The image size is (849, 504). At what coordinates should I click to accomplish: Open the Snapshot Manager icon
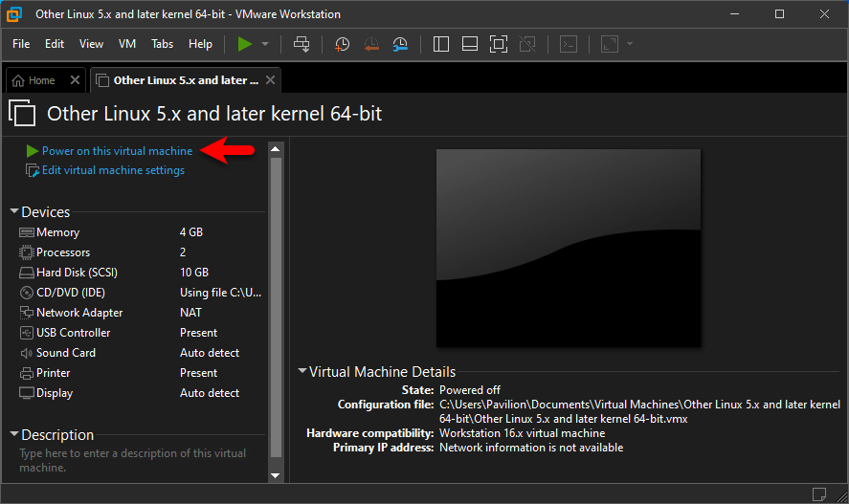(400, 44)
